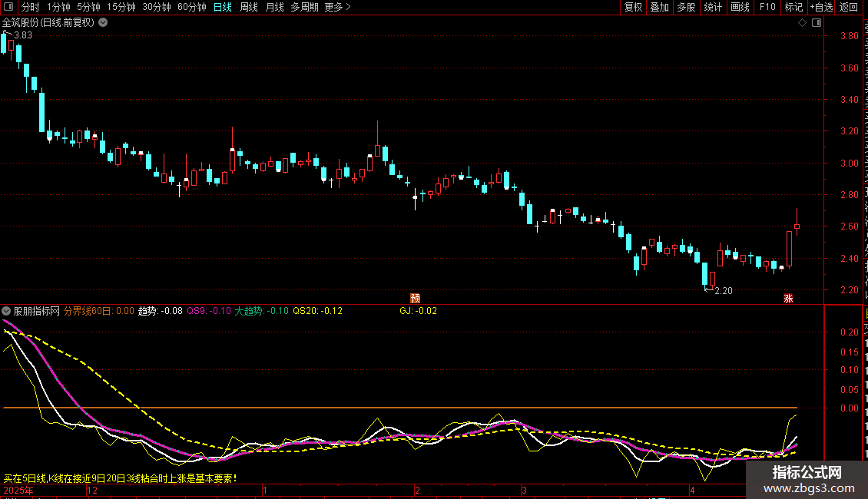
Task: Click the red 涨 marker near April
Action: point(788,298)
